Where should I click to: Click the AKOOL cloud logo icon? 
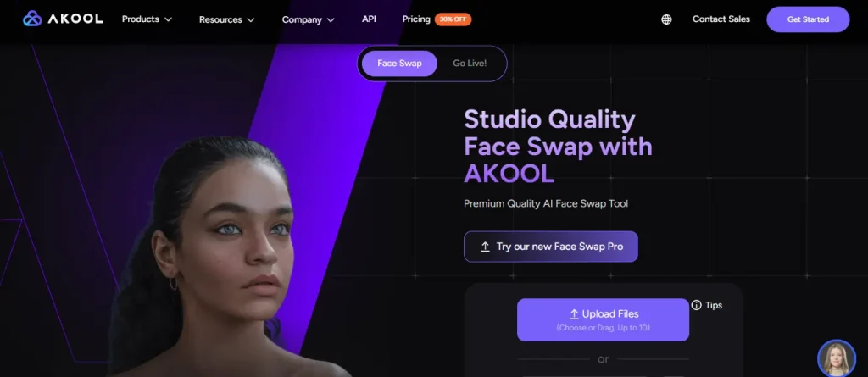click(32, 19)
